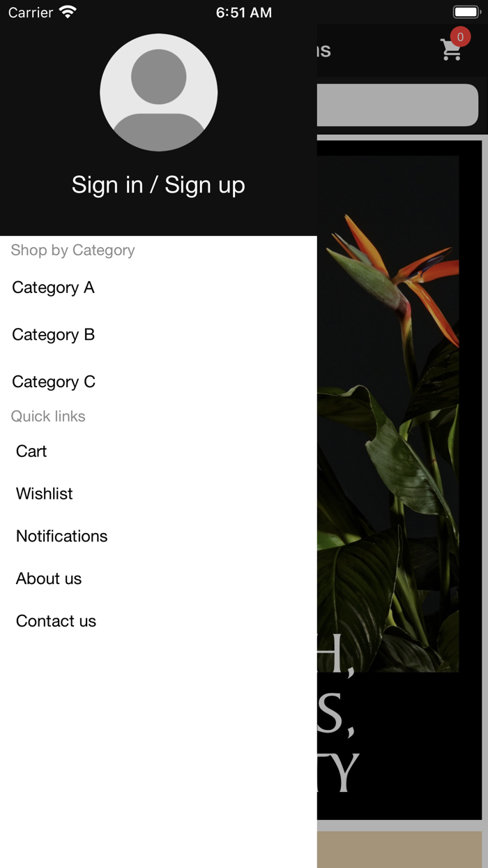This screenshot has width=488, height=868.
Task: Select Sign in / Sign up
Action: 159,185
